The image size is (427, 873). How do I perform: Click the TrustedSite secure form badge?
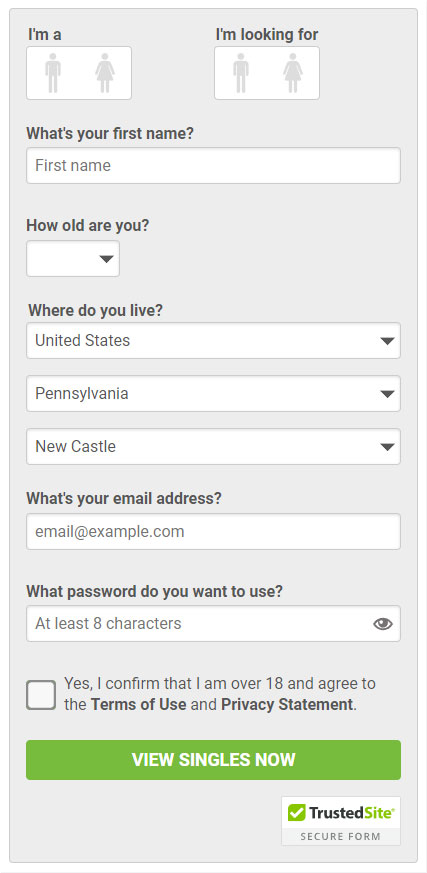point(341,821)
